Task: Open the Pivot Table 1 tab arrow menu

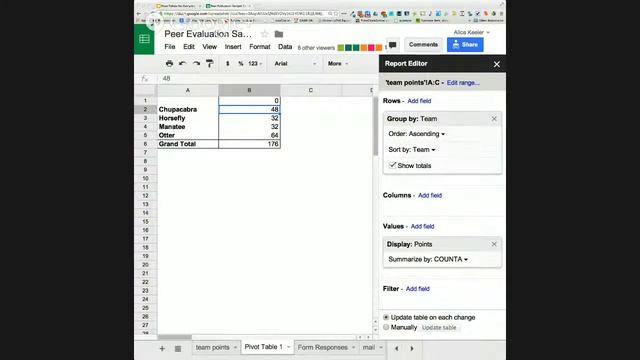Action: click(x=288, y=347)
